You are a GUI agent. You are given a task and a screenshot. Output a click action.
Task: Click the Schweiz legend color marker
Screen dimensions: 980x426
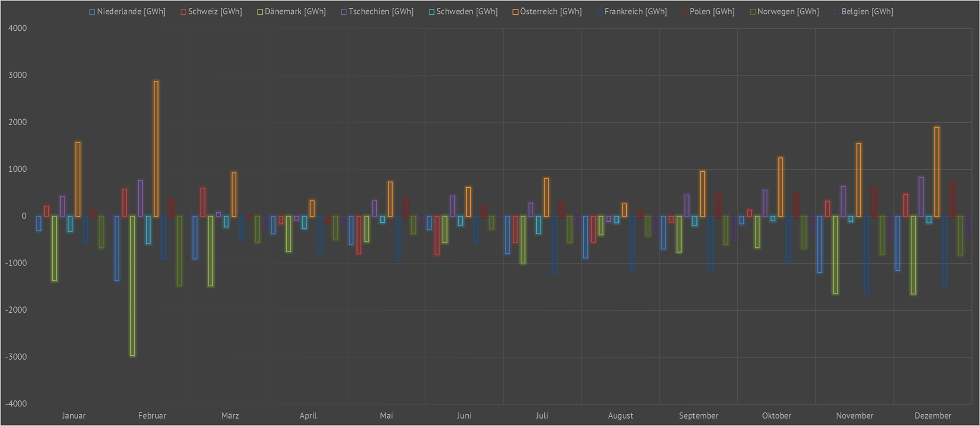(x=184, y=12)
